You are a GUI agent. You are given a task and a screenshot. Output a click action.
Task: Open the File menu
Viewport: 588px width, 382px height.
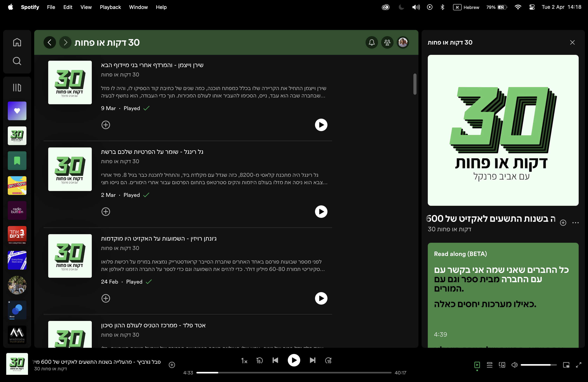click(51, 7)
